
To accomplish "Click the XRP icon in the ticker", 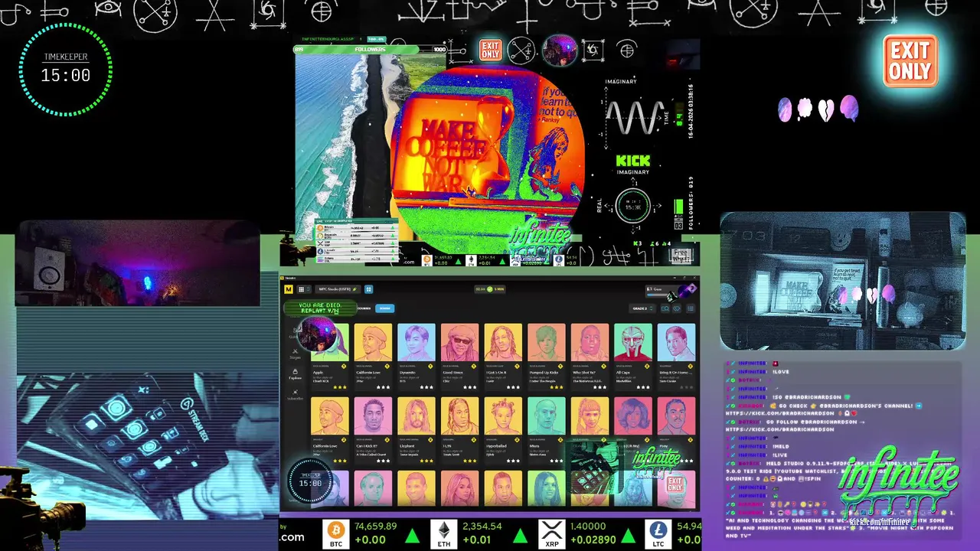I will click(x=551, y=531).
